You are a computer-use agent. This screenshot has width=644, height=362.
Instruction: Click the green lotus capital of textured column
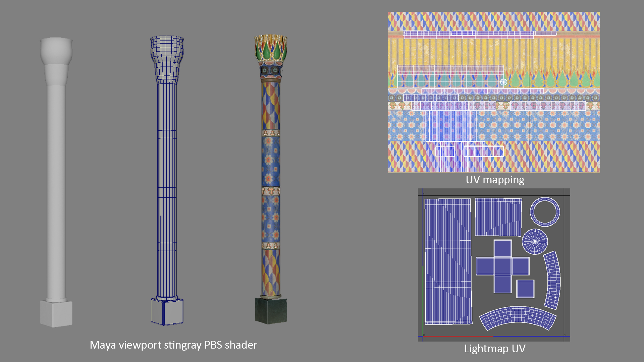pos(271,50)
